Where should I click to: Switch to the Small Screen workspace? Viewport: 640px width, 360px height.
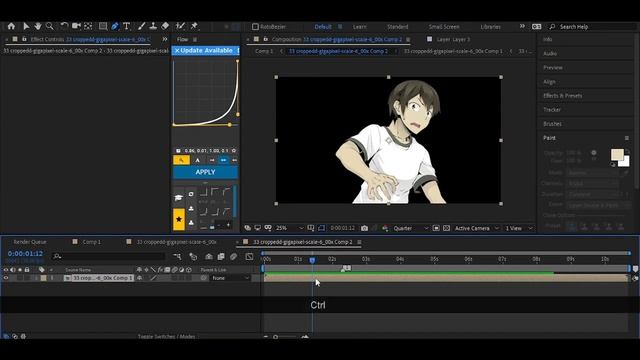pyautogui.click(x=444, y=27)
